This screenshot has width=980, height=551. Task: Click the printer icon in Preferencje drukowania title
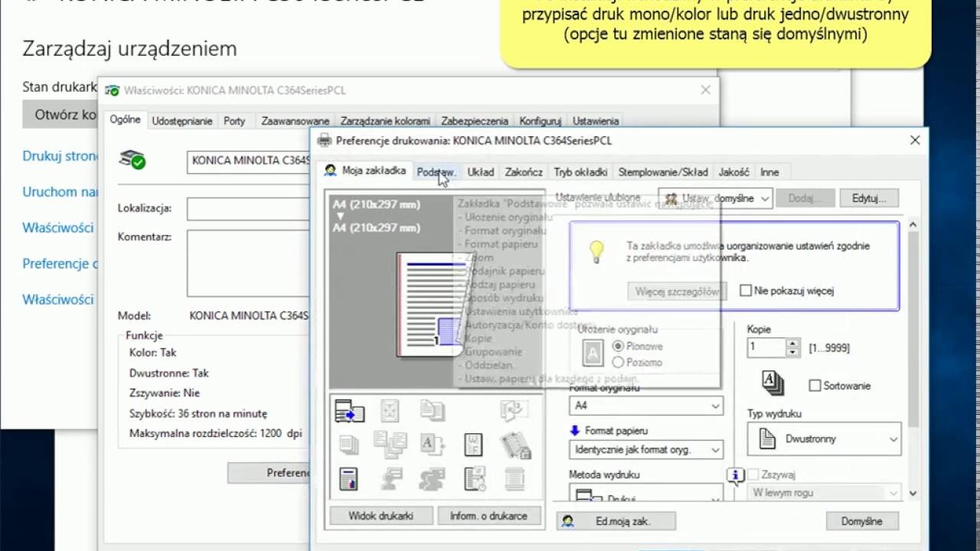[x=325, y=141]
